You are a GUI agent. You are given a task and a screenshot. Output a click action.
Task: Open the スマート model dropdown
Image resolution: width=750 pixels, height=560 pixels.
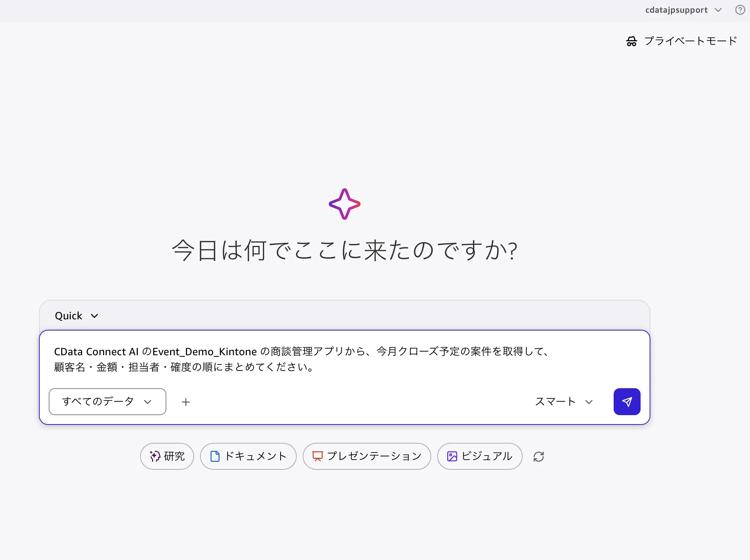click(564, 402)
